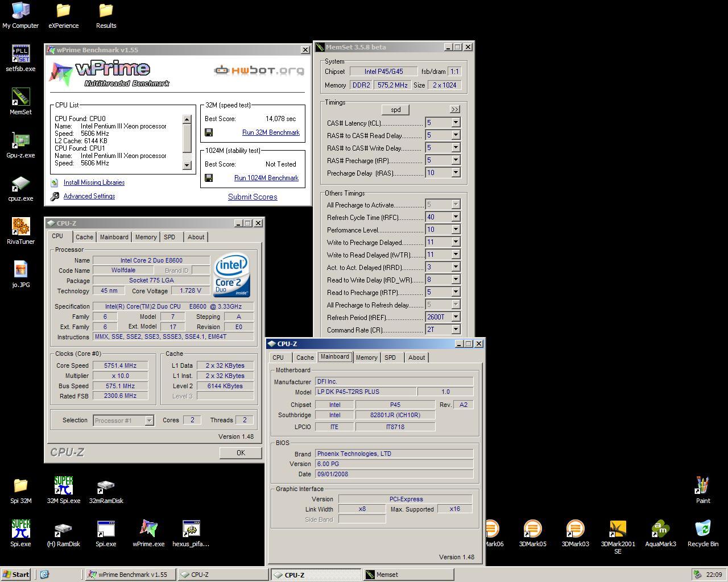Expand MemSet panel with the >> button
728x582 pixels.
454,109
